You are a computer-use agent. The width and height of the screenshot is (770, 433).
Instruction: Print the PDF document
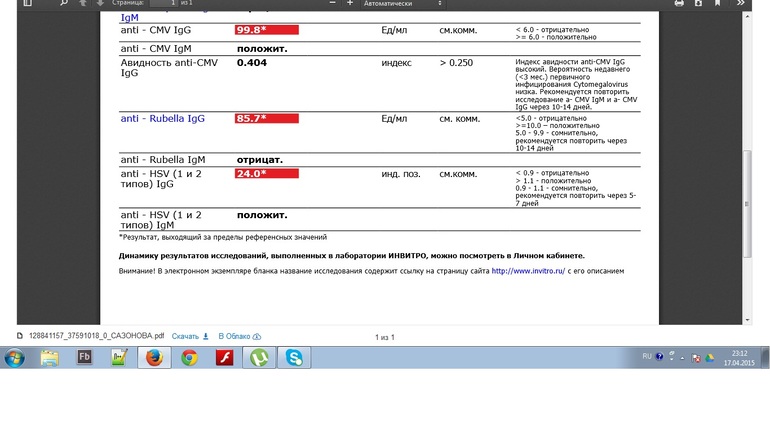680,4
